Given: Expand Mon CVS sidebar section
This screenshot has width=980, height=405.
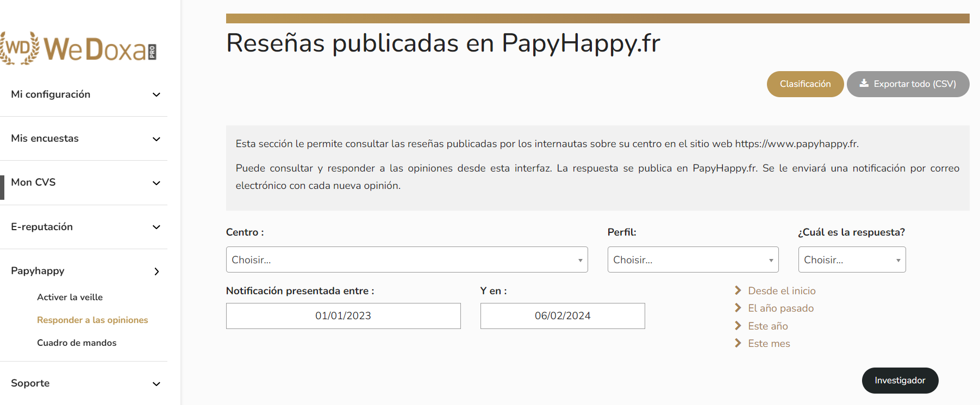Looking at the screenshot, I should point(156,183).
